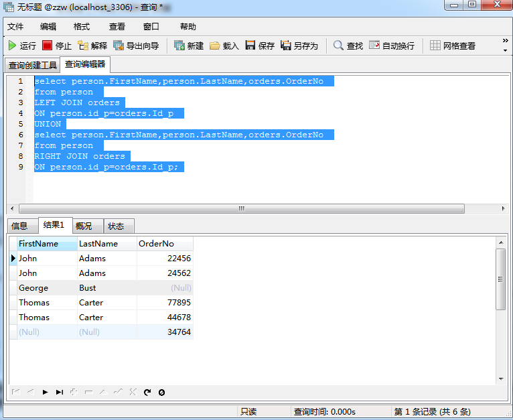The height and width of the screenshot is (420, 513).
Task: Sort by FirstName column header
Action: click(47, 244)
